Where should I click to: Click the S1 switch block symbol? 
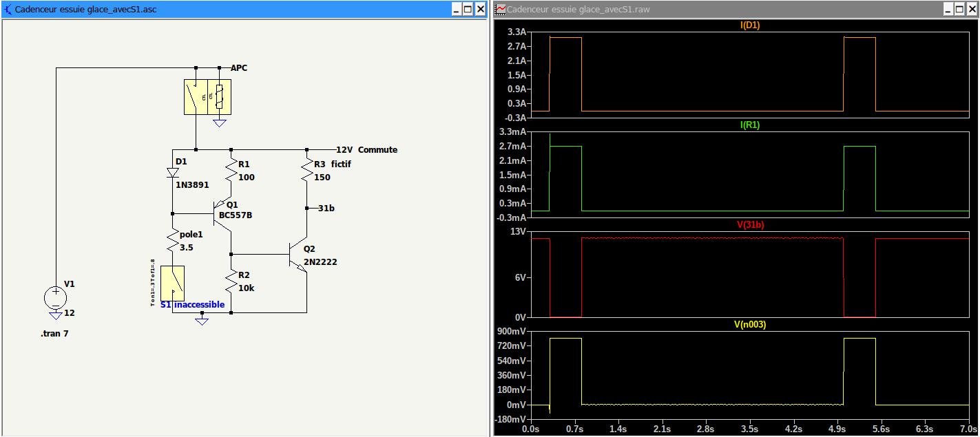pos(172,284)
